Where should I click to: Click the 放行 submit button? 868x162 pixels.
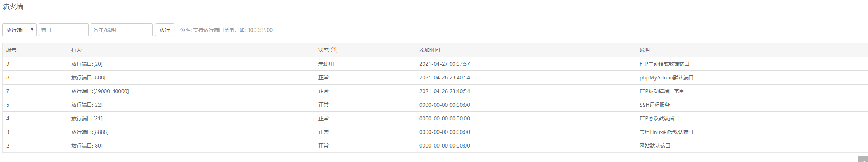165,30
